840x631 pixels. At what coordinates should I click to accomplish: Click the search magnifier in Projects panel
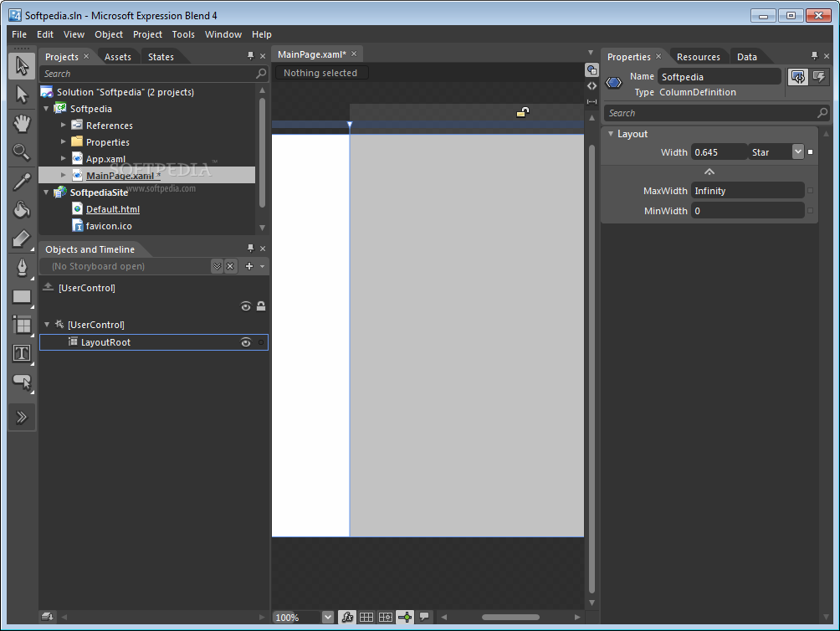coord(261,74)
